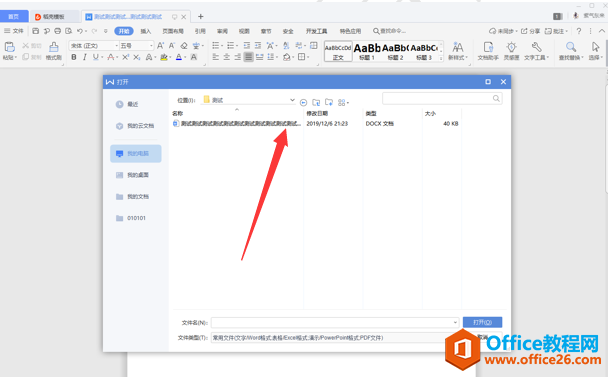This screenshot has height=377, width=608.
Task: Apply yellow text highlight color
Action: click(164, 57)
